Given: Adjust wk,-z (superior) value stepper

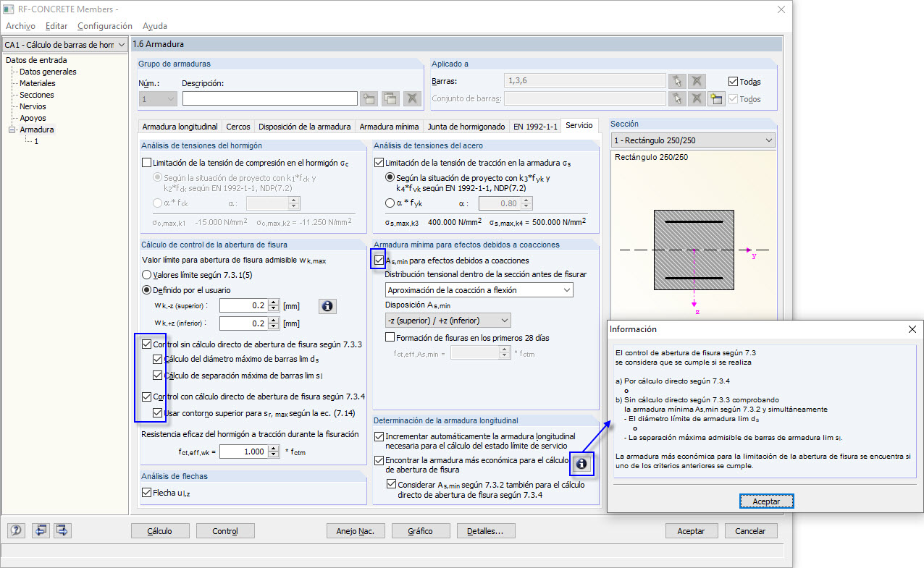Looking at the screenshot, I should (274, 305).
